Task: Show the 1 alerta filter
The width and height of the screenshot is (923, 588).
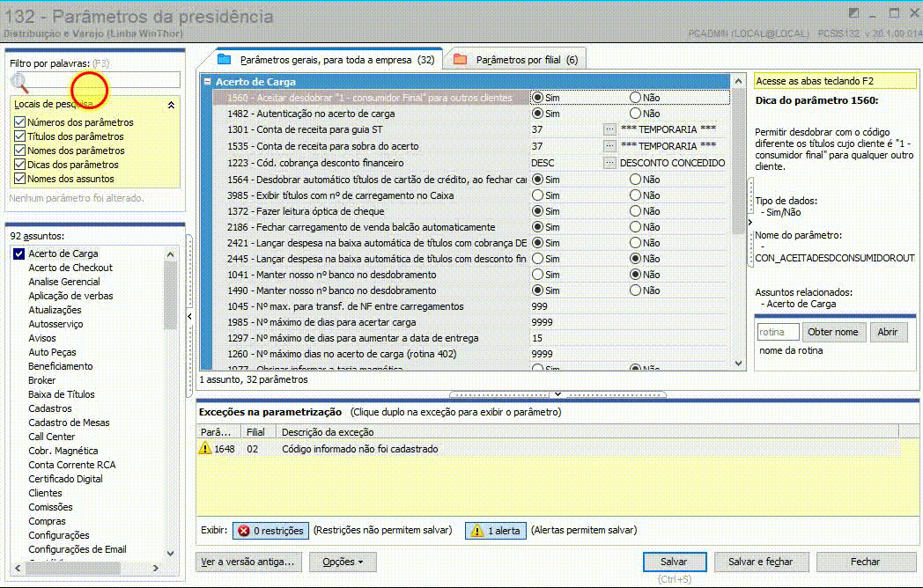Action: [x=496, y=530]
